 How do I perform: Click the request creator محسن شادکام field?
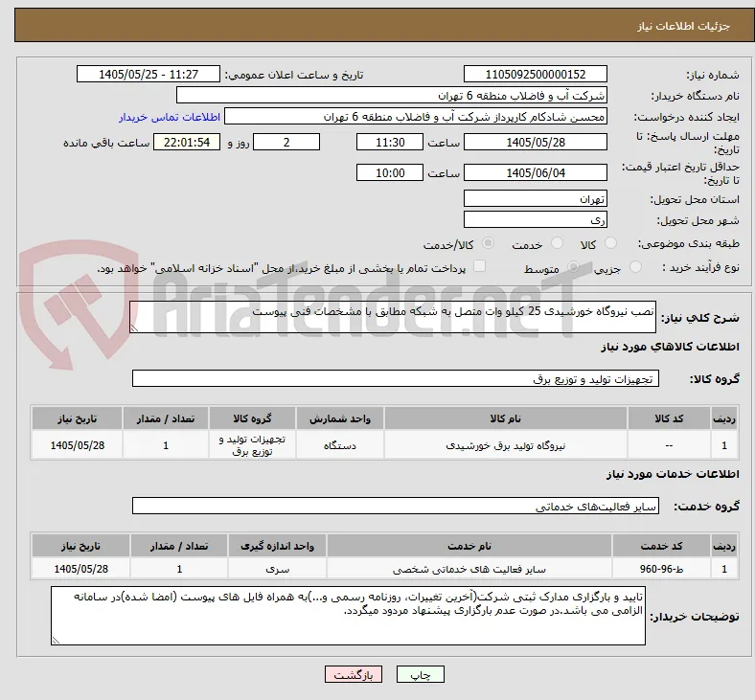pos(416,117)
